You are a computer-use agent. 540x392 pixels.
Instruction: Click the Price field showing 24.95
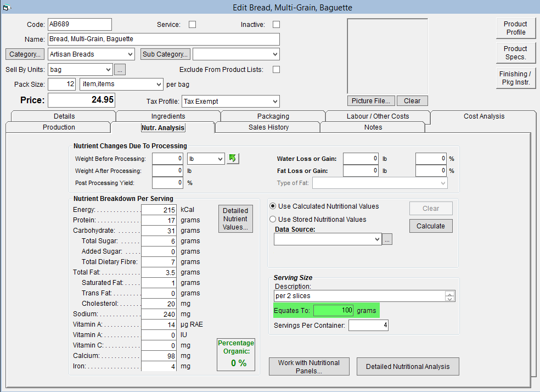click(81, 100)
